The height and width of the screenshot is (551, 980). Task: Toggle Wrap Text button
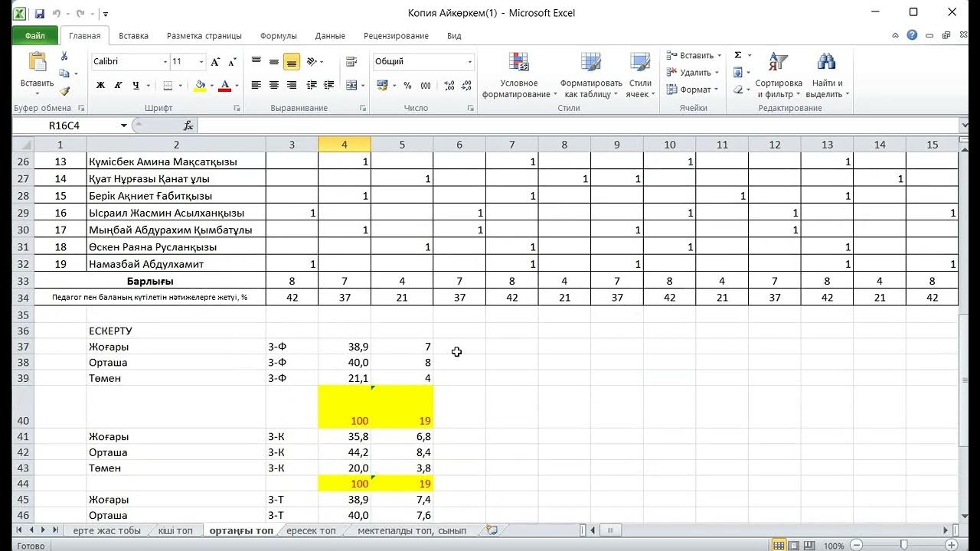click(351, 61)
